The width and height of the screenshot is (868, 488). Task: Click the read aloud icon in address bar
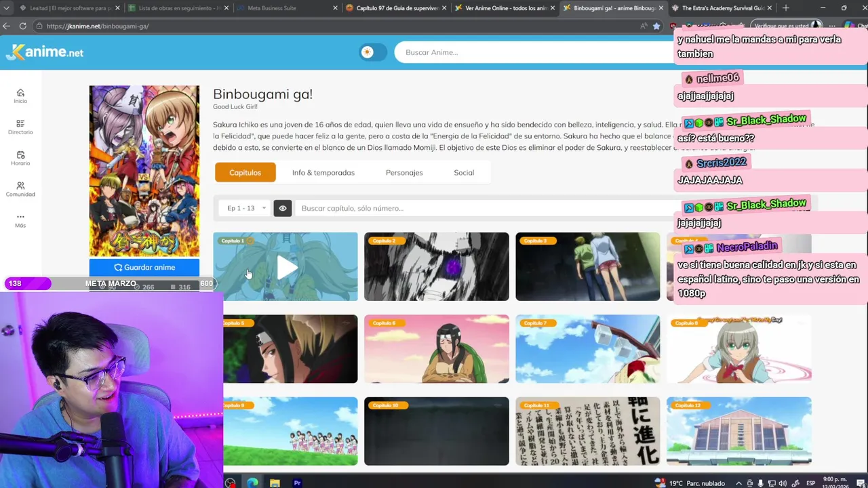(x=644, y=26)
